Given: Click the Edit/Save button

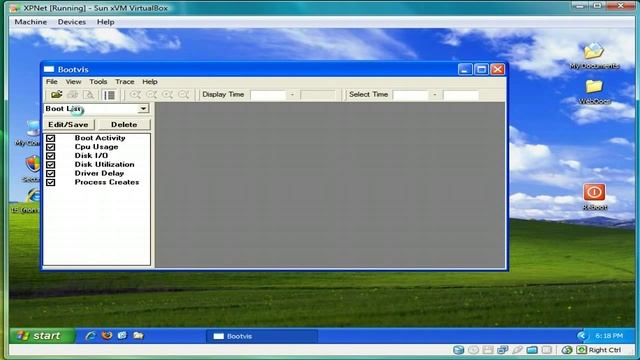Looking at the screenshot, I should coord(69,124).
